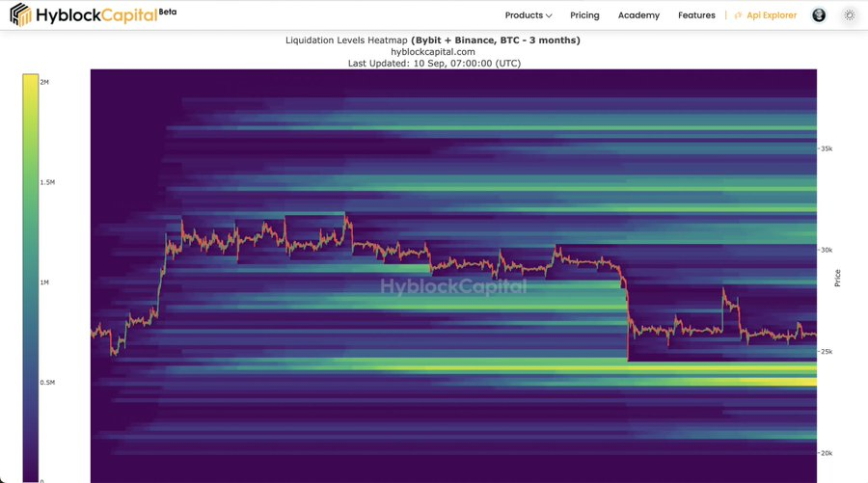
Task: Click the hyblockcapital.com subtitle text
Action: click(433, 51)
